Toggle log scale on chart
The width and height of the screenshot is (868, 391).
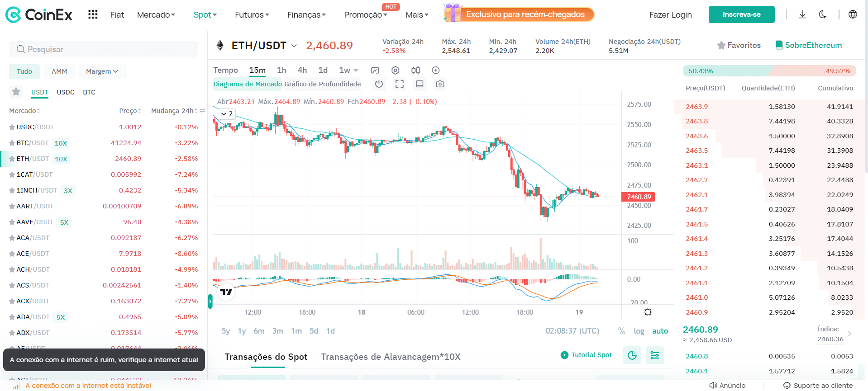pos(639,331)
